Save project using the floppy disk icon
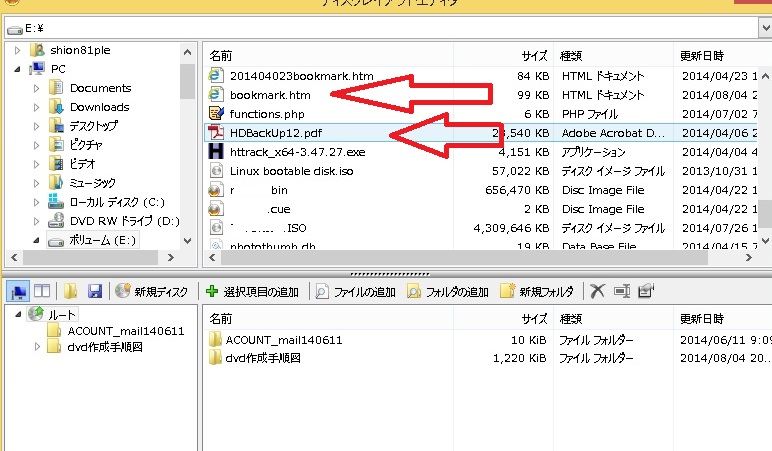The width and height of the screenshot is (772, 451). point(95,291)
